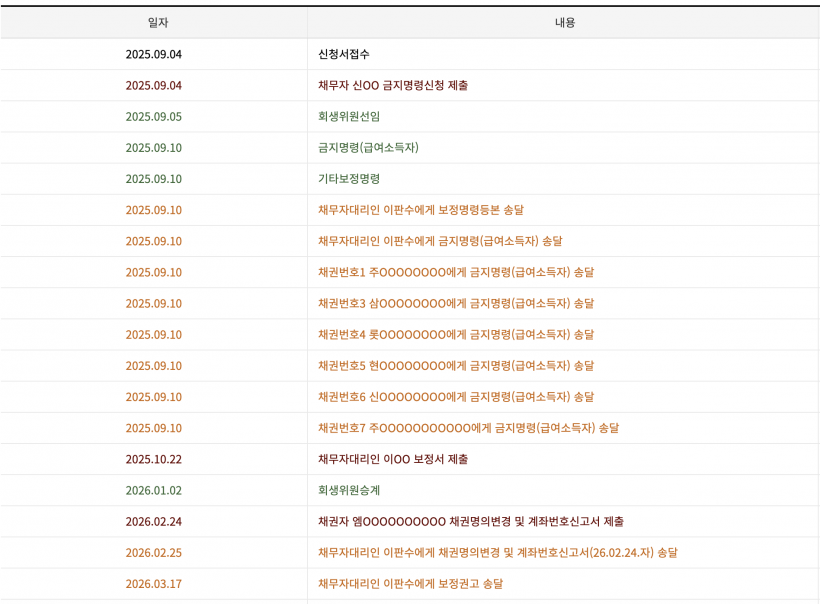Click 이판수에게 보정명령등본 송달 entry

(421, 210)
